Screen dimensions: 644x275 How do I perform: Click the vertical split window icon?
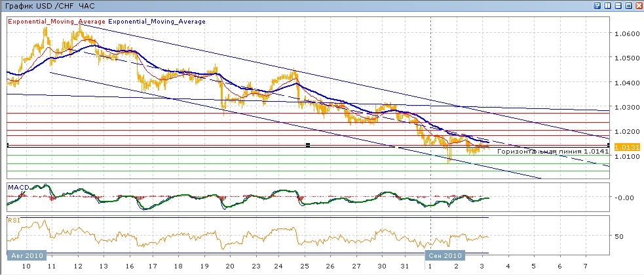pos(607,5)
